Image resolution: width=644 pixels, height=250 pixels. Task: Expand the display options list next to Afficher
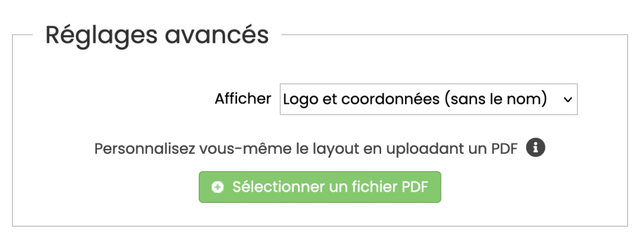(x=428, y=99)
